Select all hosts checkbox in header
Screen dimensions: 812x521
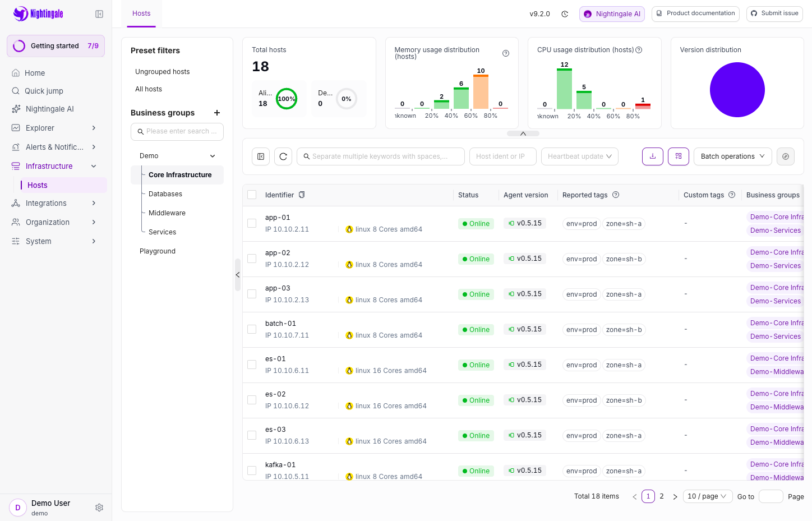(x=252, y=195)
